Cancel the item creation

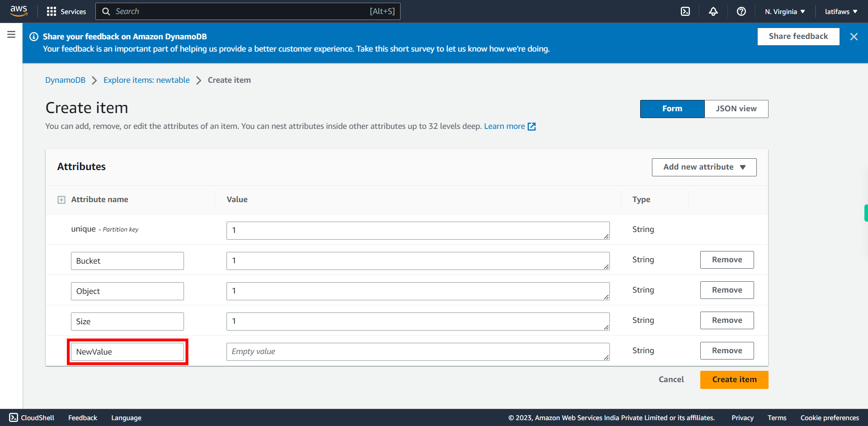[x=671, y=380]
